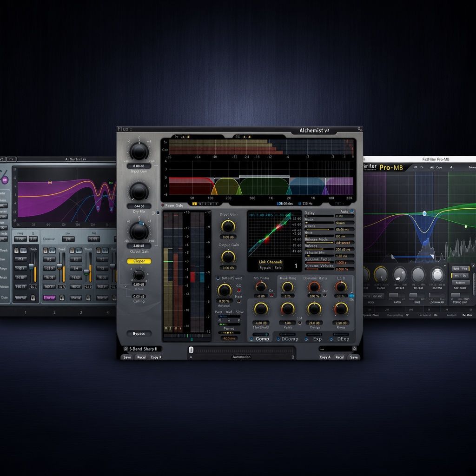Click the left Save button in Alchemist
The width and height of the screenshot is (476, 476).
tap(127, 357)
